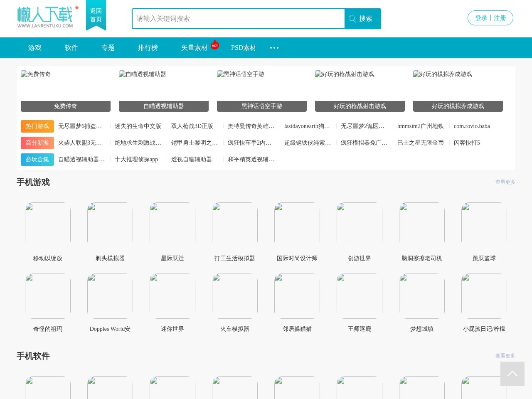Screen dimensions: 532x399
Task: Select the 游戏 navigation item
Action: click(x=34, y=48)
